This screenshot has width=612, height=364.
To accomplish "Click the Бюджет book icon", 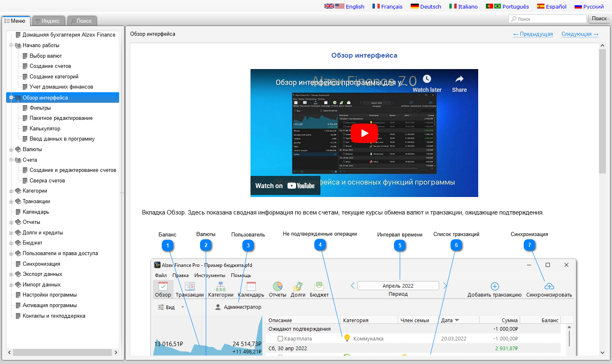I will click(18, 243).
